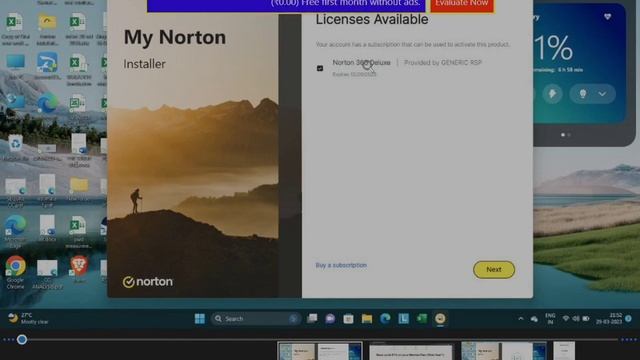Open Microsoft Edge from the taskbar
The image size is (640, 360).
click(385, 319)
